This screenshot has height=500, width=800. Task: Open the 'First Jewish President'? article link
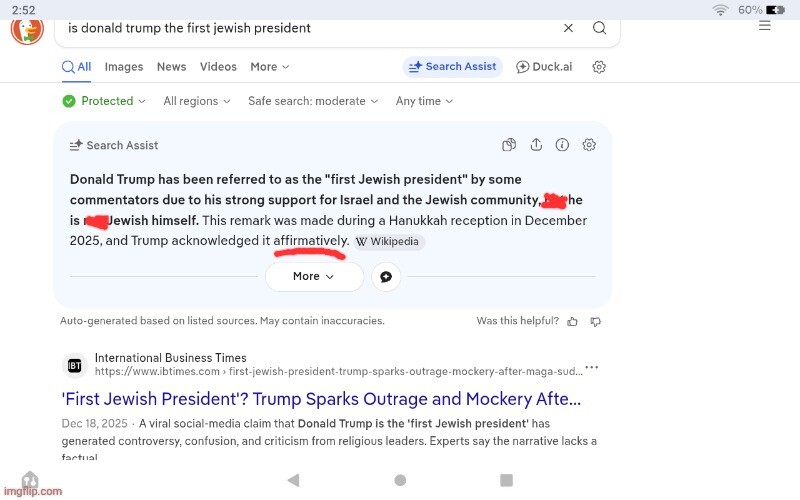point(321,399)
